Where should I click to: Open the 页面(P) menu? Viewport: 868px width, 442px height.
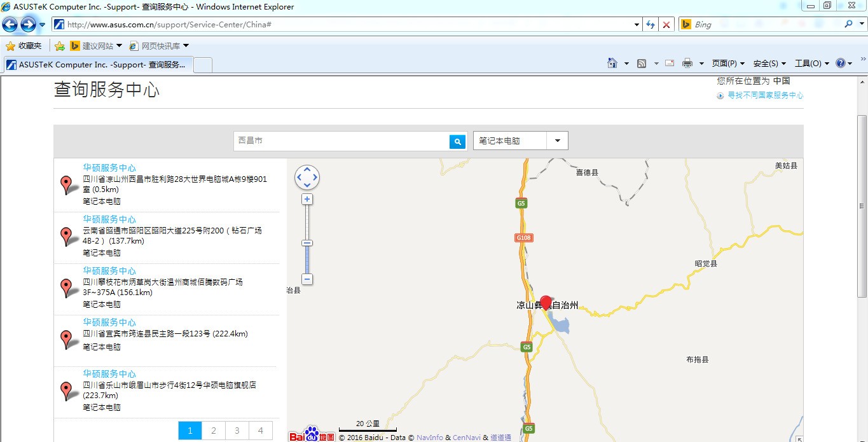tap(728, 63)
